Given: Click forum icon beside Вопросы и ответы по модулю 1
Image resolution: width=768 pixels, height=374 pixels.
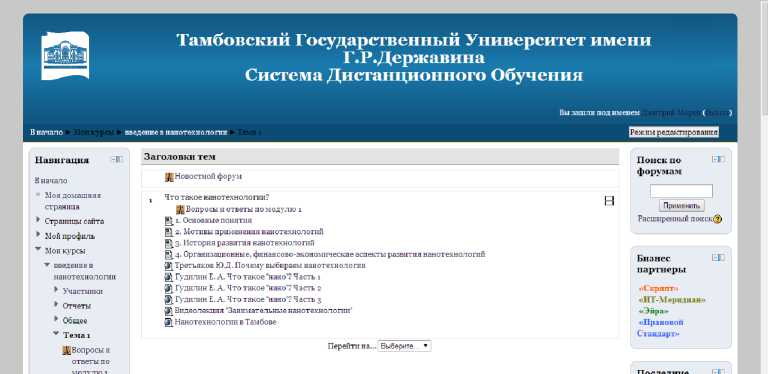Looking at the screenshot, I should [x=180, y=210].
